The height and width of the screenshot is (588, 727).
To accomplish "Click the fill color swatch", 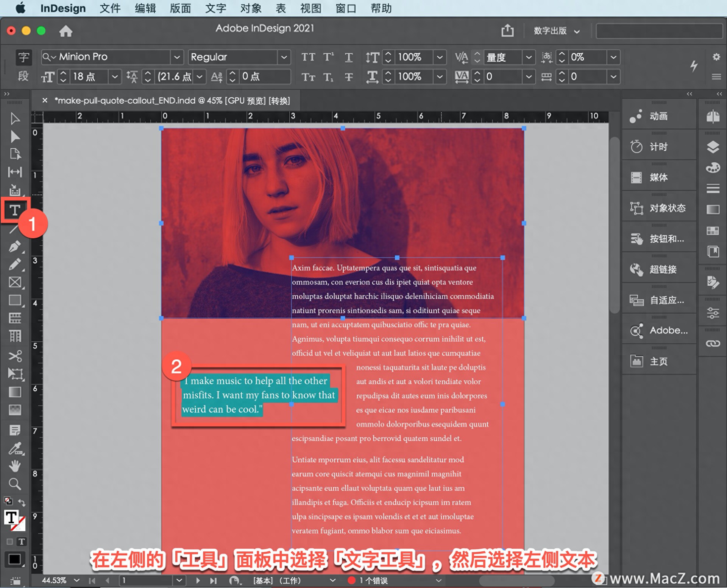I will (x=12, y=518).
